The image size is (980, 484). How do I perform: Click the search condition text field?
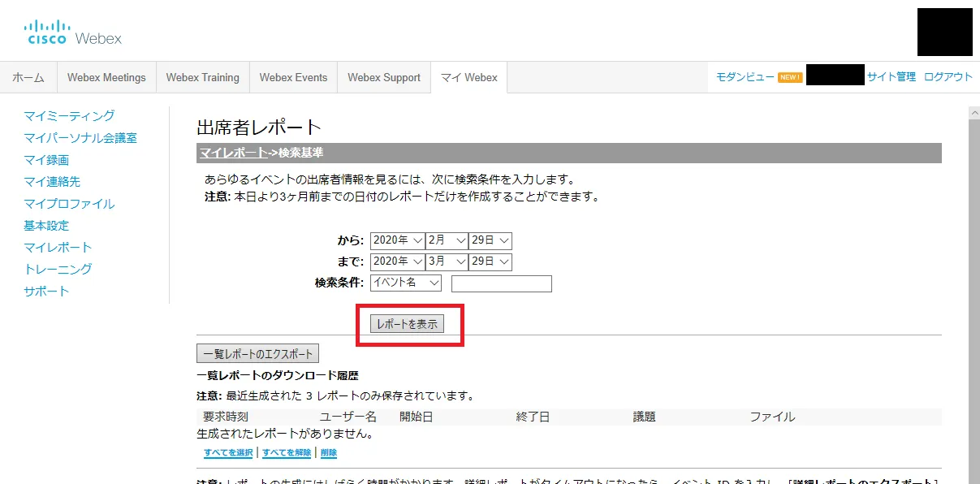501,283
